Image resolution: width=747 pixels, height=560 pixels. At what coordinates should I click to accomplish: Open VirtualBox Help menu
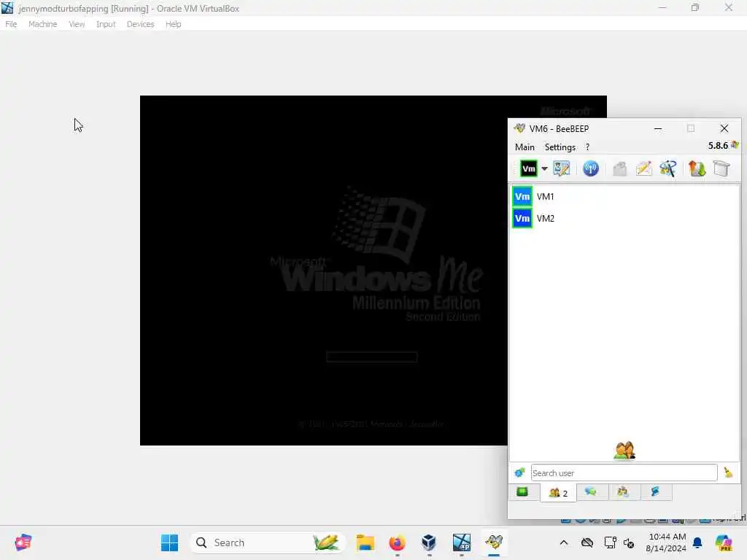tap(174, 24)
